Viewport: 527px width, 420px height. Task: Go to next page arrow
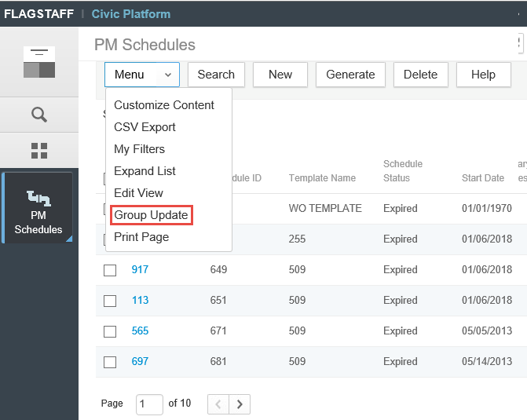(240, 404)
